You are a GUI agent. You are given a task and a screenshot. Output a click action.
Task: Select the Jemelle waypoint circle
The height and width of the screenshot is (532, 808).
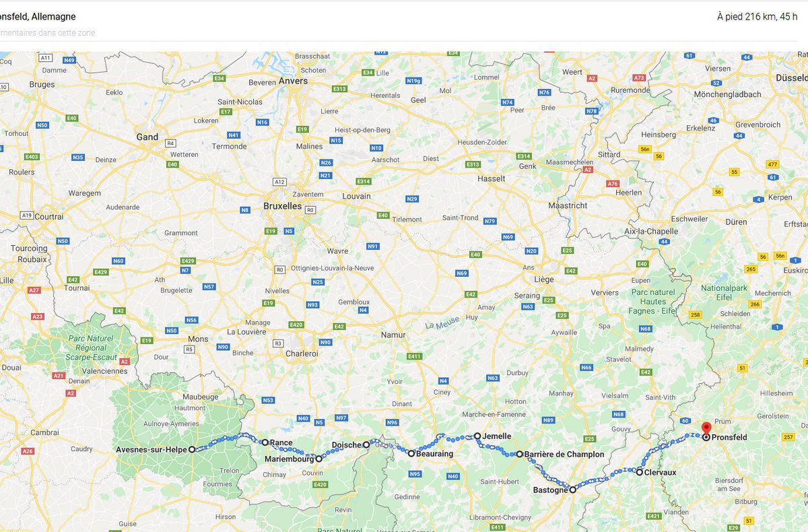[x=477, y=436]
